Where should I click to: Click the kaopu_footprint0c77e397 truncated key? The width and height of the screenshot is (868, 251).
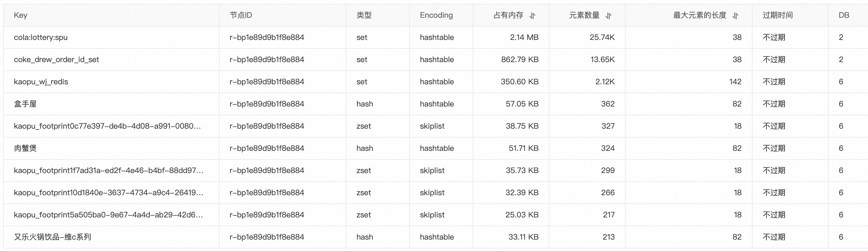(107, 126)
